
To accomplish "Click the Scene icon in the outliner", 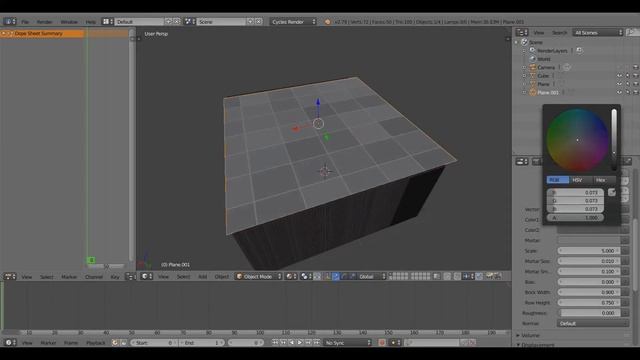I will pyautogui.click(x=524, y=42).
